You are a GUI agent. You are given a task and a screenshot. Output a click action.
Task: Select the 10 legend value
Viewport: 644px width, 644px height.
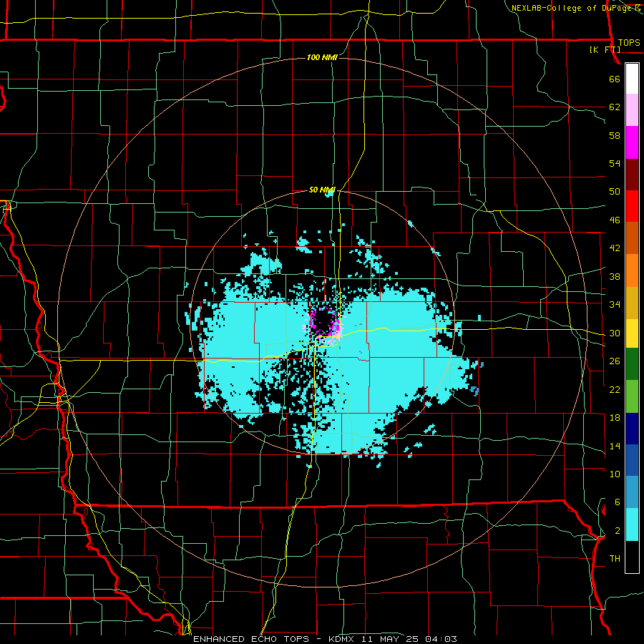[x=615, y=474]
